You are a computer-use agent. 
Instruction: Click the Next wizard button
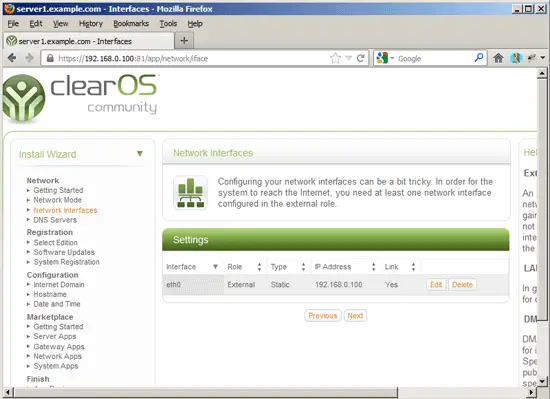click(355, 316)
